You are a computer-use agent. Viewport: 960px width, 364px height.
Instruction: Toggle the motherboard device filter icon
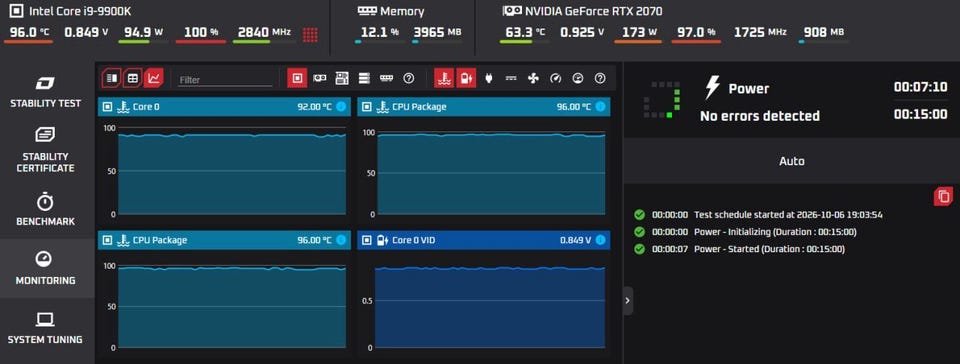pos(342,78)
